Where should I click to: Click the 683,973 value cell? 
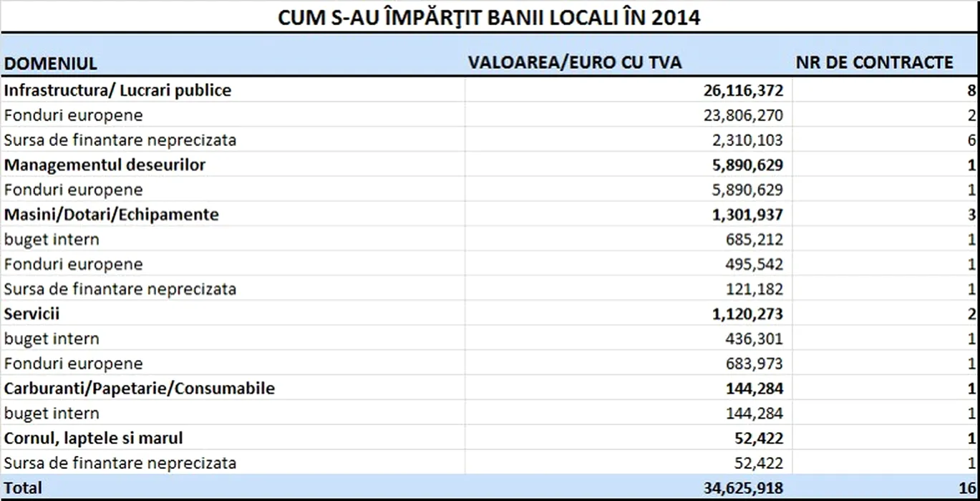(754, 364)
